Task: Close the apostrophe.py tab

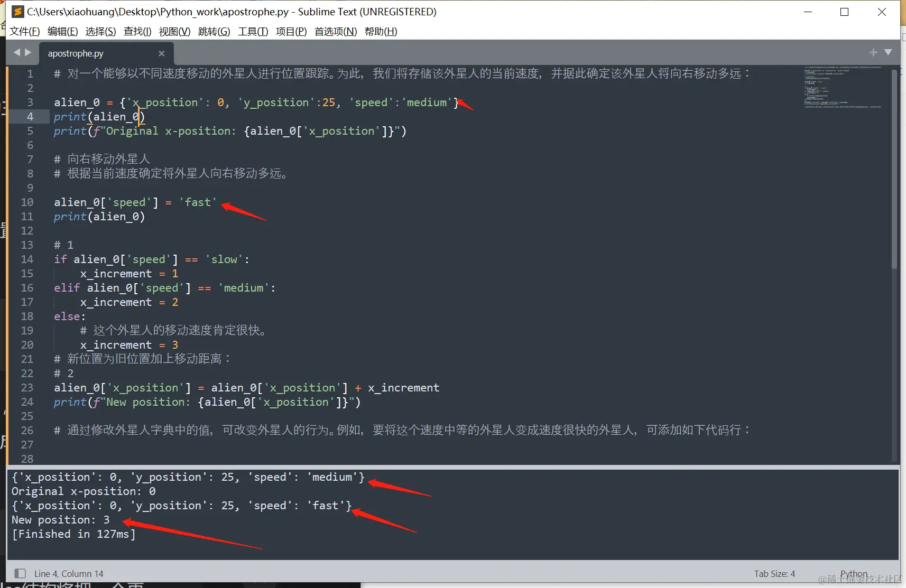Action: (162, 53)
